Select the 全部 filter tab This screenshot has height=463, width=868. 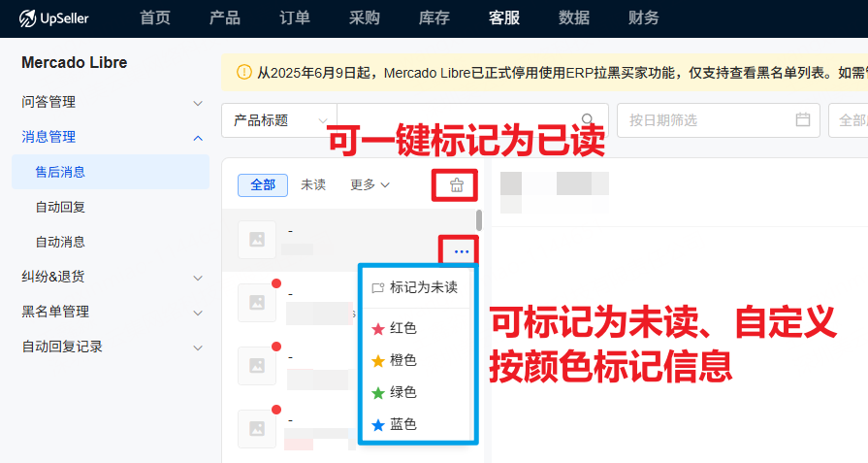(x=263, y=184)
